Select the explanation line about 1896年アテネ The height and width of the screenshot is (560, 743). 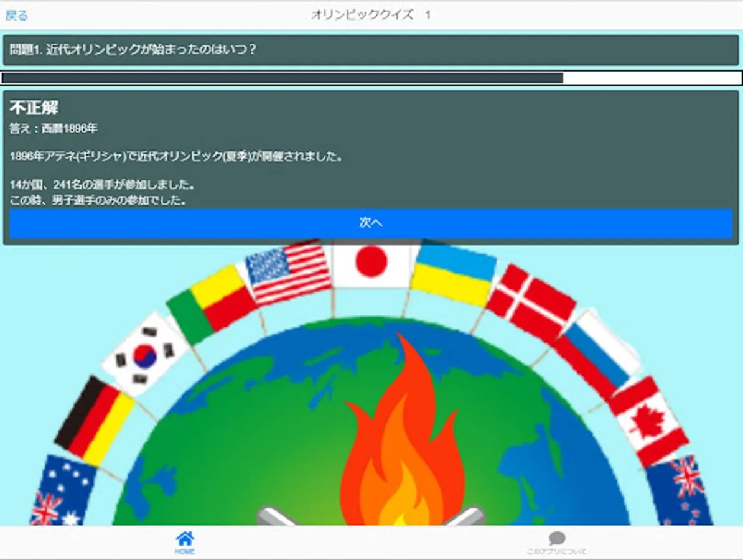pyautogui.click(x=176, y=156)
